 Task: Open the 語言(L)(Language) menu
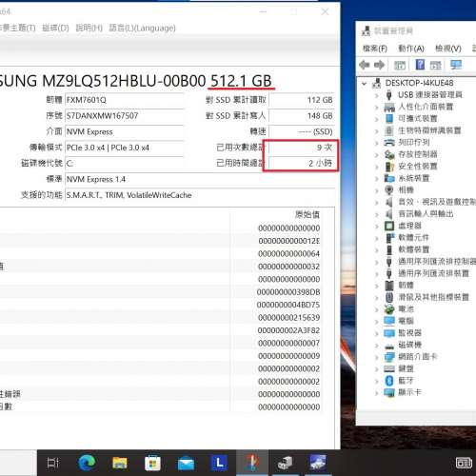tap(142, 28)
